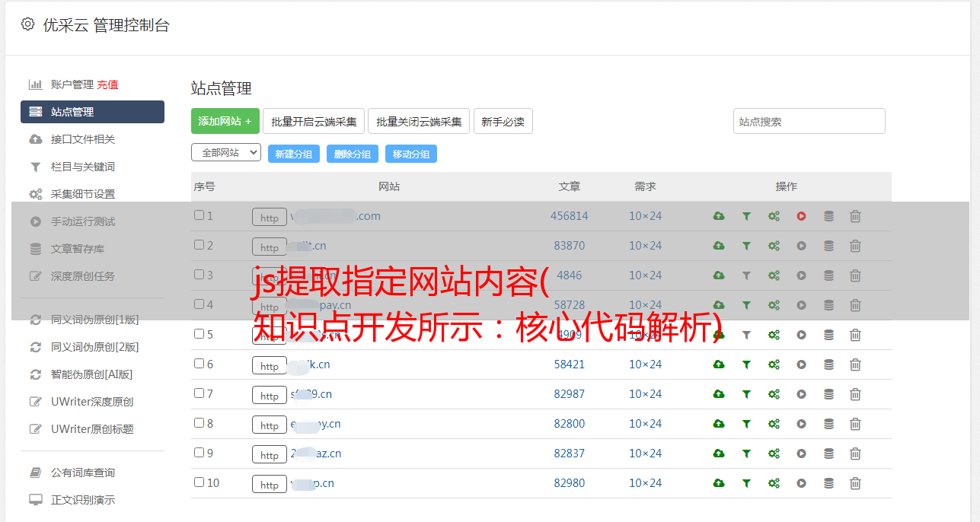
Task: Click cloud upload icon in row 83870
Action: point(719,246)
